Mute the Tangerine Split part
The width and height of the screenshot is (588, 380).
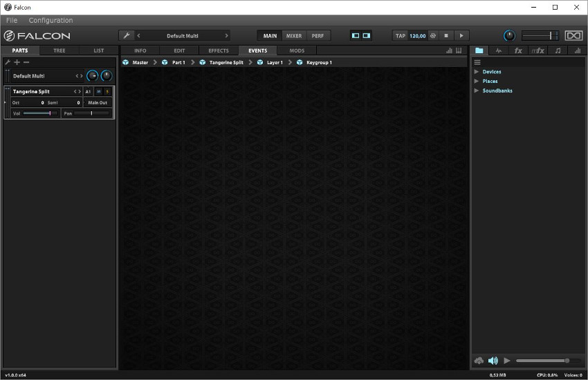[99, 91]
